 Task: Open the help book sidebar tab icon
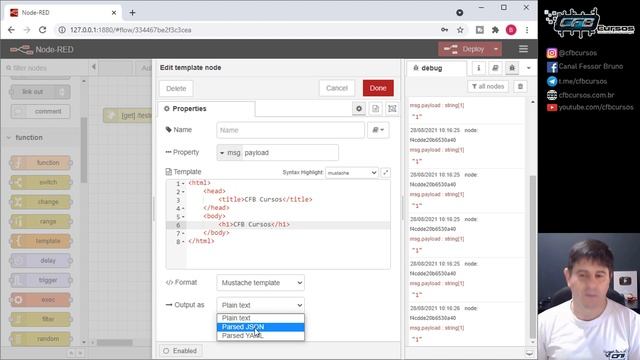coord(495,68)
